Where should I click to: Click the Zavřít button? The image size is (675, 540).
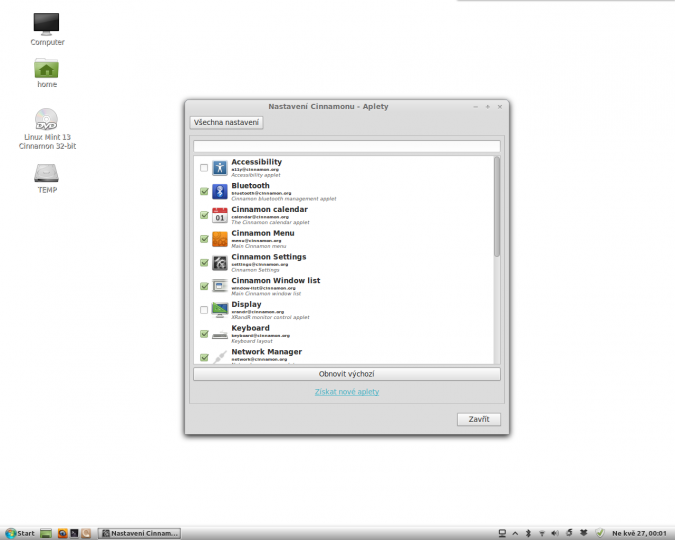479,419
